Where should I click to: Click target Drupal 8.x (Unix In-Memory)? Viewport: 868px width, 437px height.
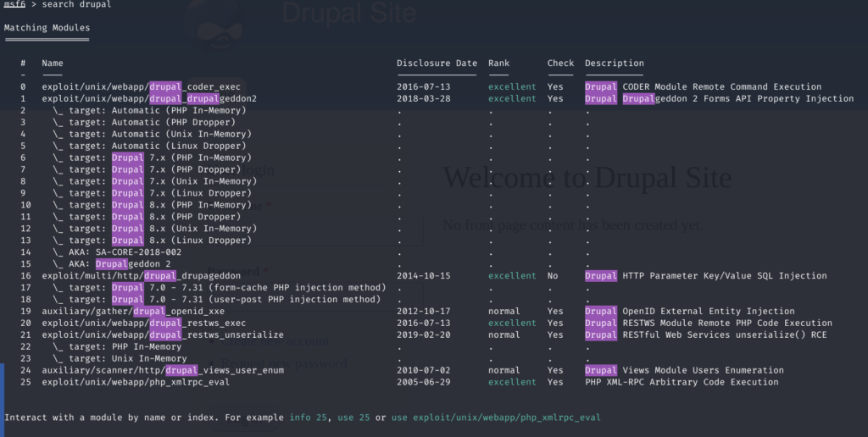coord(155,229)
